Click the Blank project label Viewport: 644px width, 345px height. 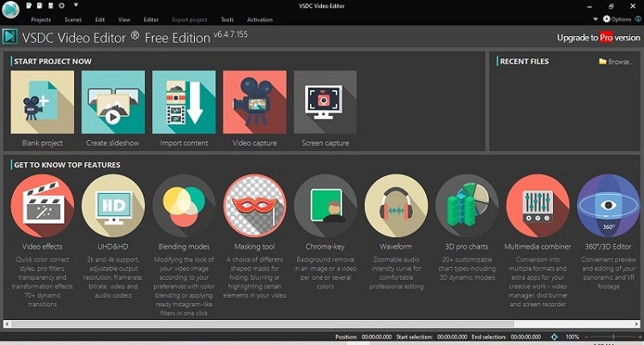[42, 143]
